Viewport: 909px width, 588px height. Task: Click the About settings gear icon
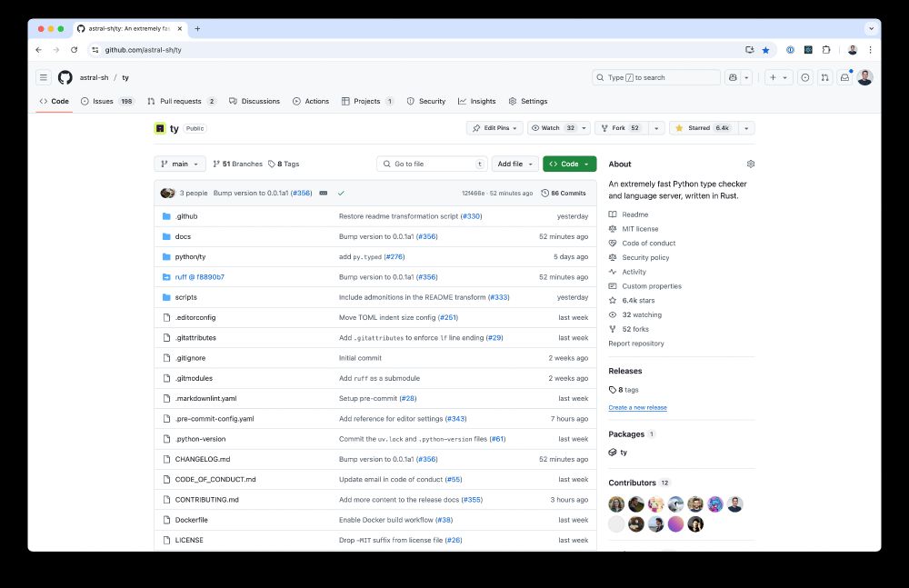click(751, 164)
